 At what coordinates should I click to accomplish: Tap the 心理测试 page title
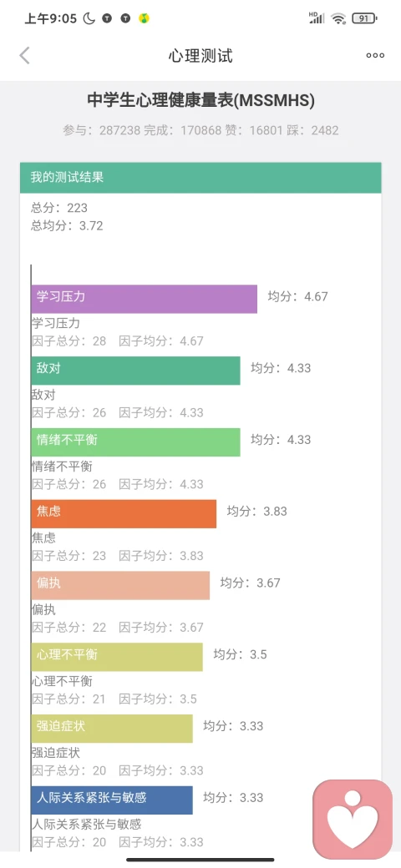(200, 55)
